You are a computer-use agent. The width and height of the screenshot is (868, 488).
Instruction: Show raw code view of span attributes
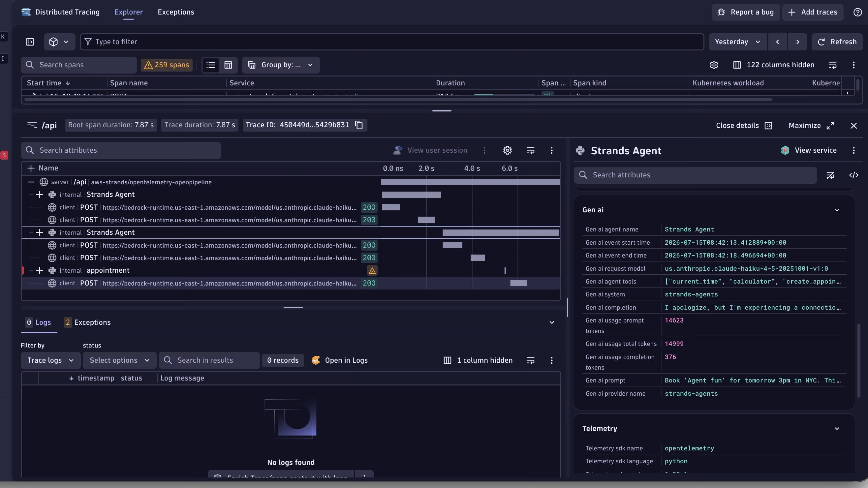(x=853, y=175)
